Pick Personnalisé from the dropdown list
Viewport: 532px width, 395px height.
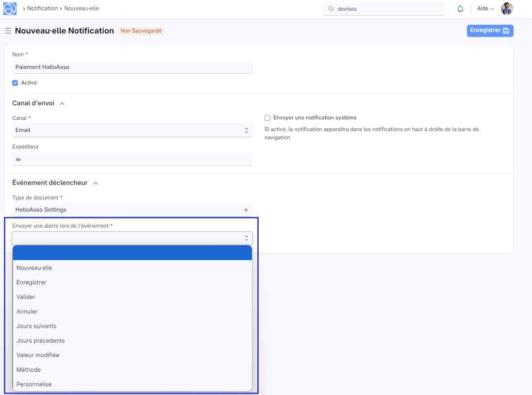coord(34,384)
